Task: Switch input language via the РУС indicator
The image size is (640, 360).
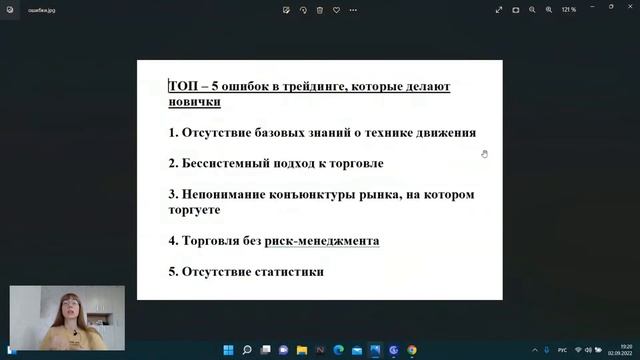Action: point(562,350)
